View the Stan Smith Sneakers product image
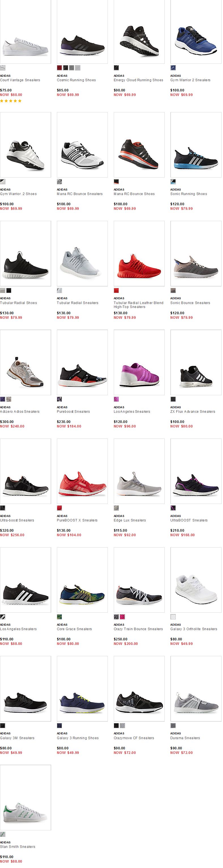Image resolution: width=223 pixels, height=868 pixels. click(x=25, y=798)
